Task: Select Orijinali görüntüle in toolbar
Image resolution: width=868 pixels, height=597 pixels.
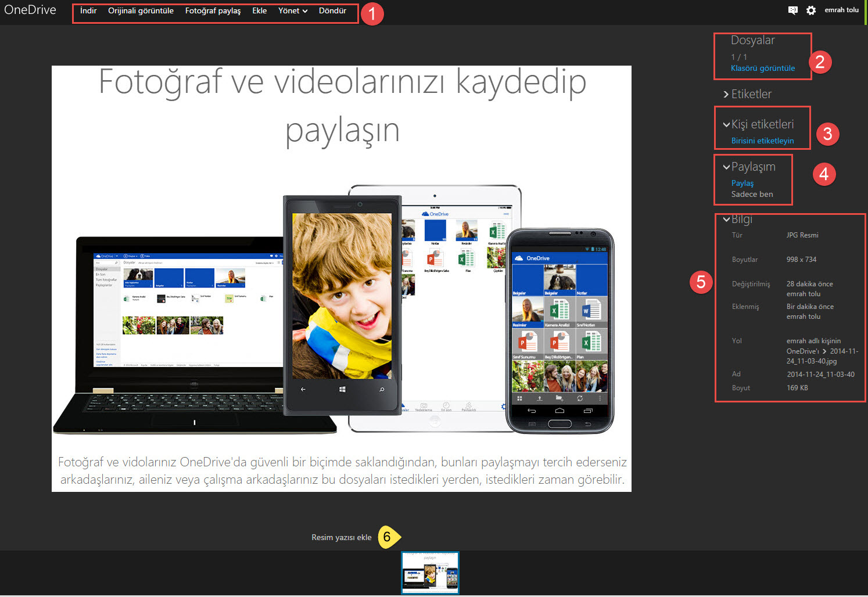Action: coord(141,10)
